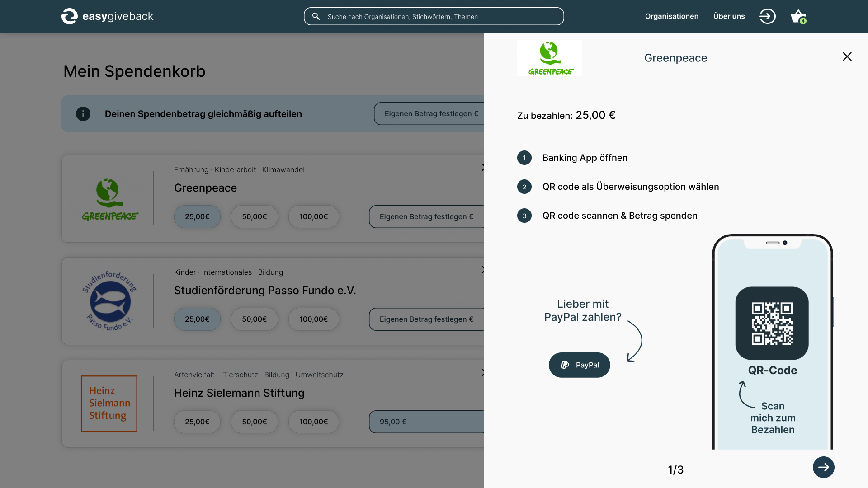Select 25,00€ for Heinz Sielemann Stiftung
This screenshot has width=868, height=488.
[x=197, y=422]
